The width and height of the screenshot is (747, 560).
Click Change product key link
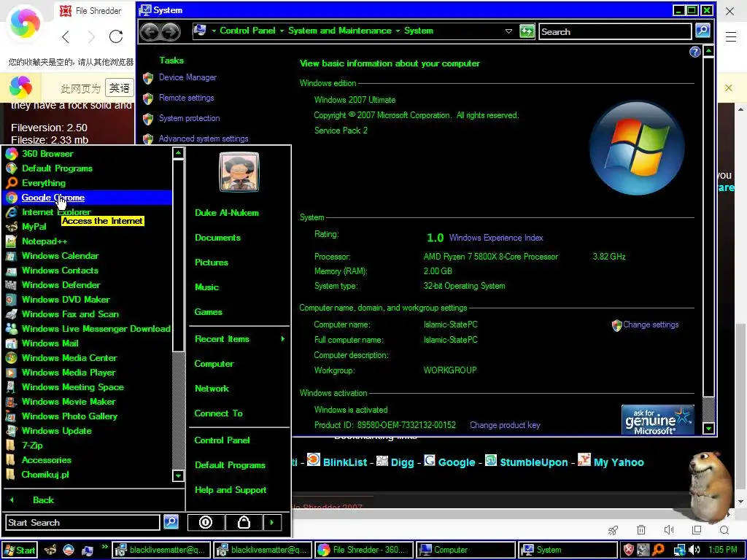[505, 425]
